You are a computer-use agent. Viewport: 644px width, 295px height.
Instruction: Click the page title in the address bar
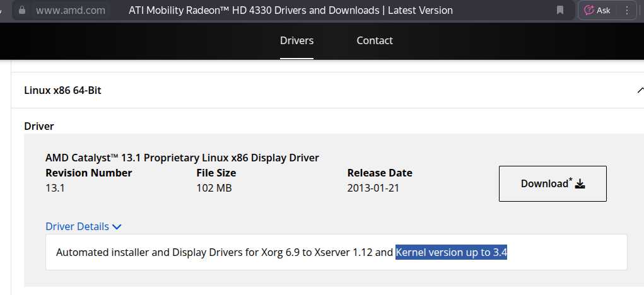[x=291, y=10]
